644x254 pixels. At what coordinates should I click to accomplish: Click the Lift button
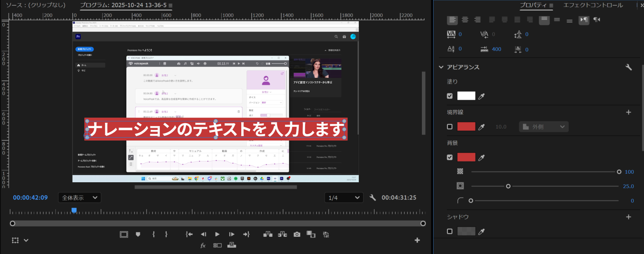268,234
